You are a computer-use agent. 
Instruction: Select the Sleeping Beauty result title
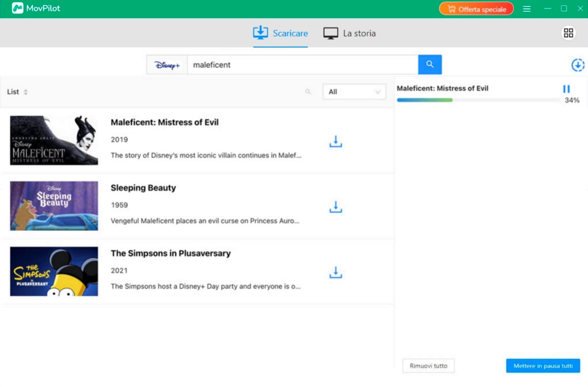[143, 188]
